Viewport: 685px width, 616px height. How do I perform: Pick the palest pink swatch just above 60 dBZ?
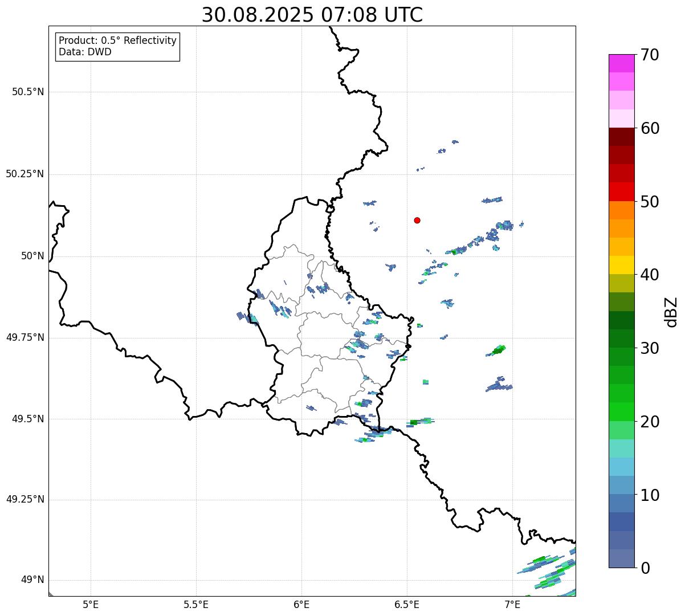tap(622, 119)
